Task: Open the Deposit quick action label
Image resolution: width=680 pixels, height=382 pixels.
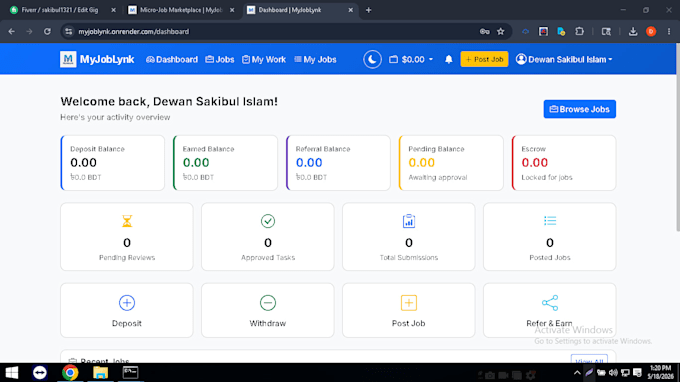Action: pyautogui.click(x=127, y=323)
